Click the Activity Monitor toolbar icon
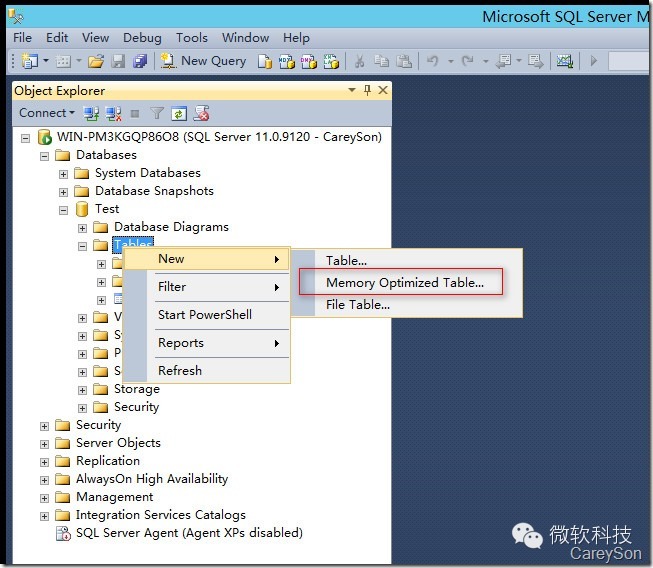 pyautogui.click(x=565, y=62)
